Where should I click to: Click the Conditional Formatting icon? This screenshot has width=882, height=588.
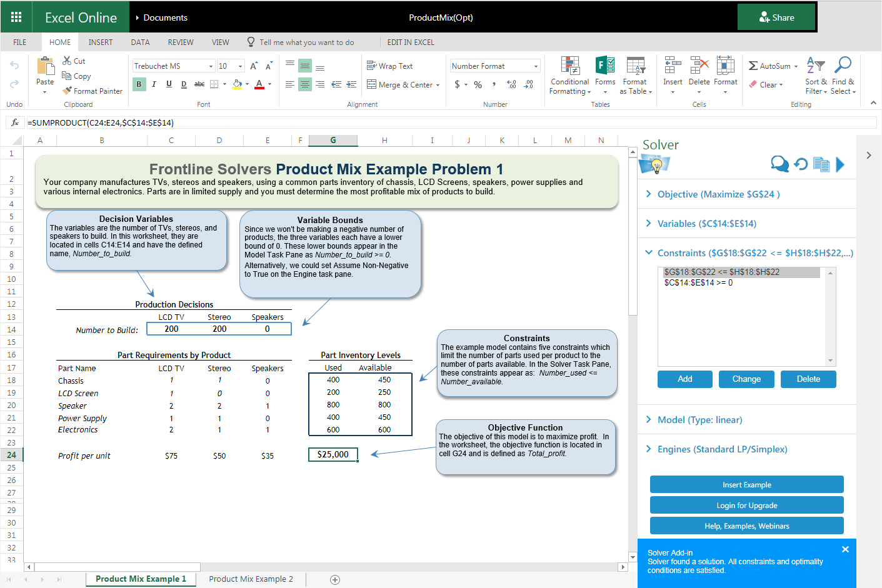(x=569, y=66)
